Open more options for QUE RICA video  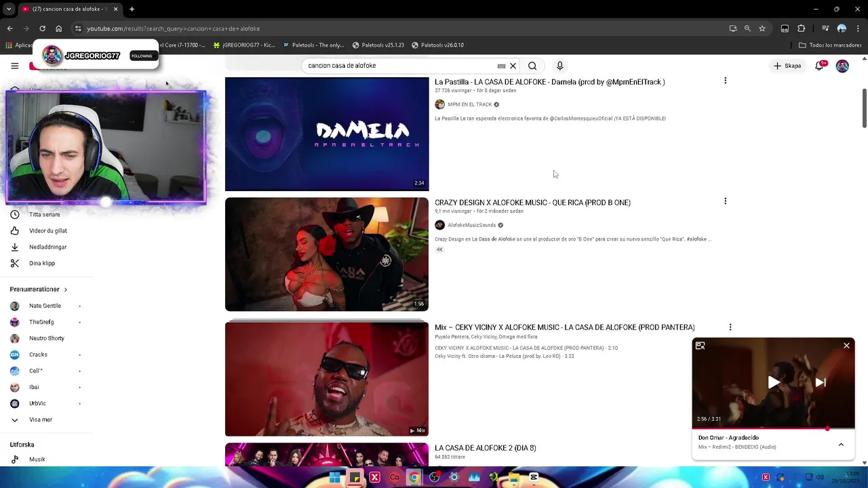point(725,201)
